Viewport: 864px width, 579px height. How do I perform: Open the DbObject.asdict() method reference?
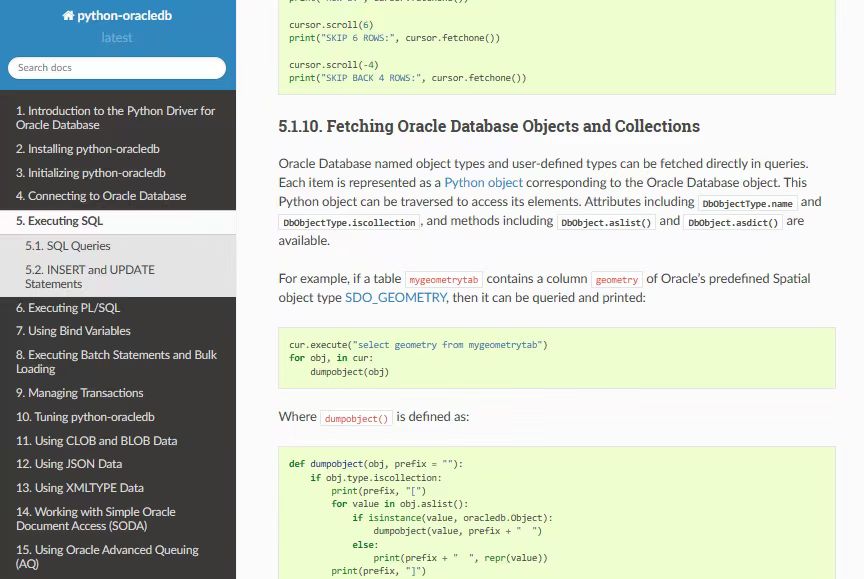733,222
